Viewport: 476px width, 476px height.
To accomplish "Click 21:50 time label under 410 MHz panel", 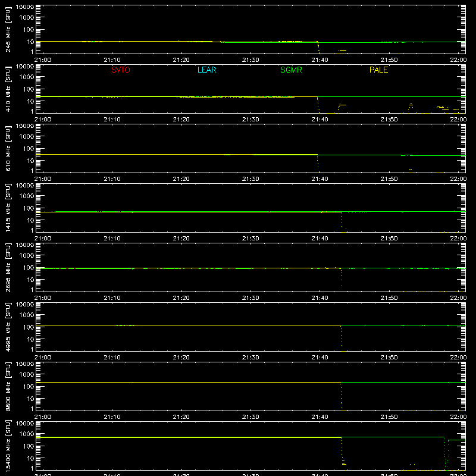I will [389, 120].
